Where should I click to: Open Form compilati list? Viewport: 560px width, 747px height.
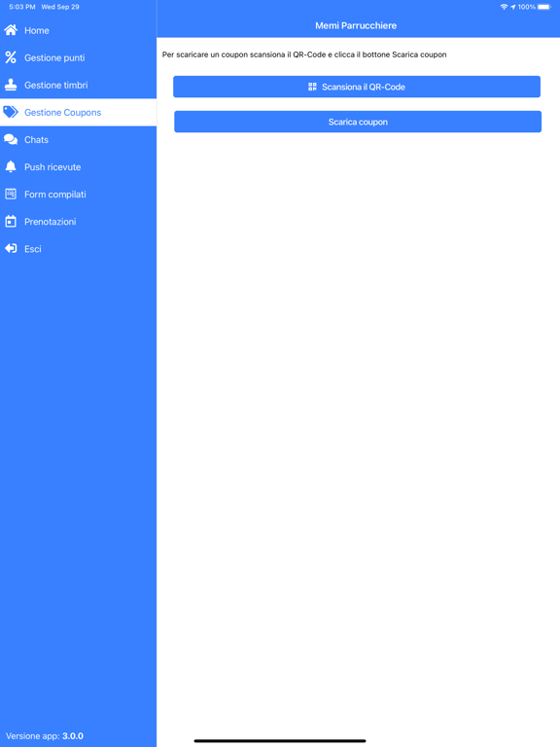78,194
